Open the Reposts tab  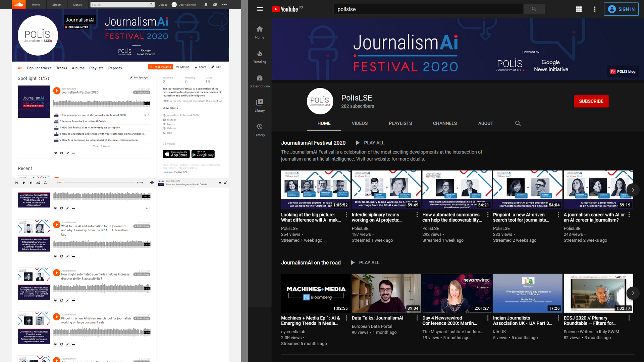[115, 68]
